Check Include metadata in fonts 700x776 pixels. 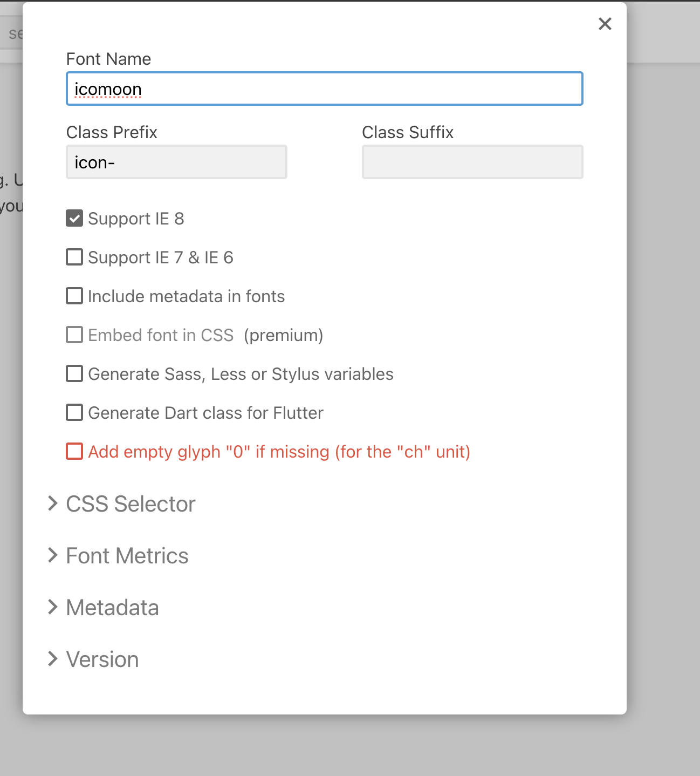pos(74,296)
